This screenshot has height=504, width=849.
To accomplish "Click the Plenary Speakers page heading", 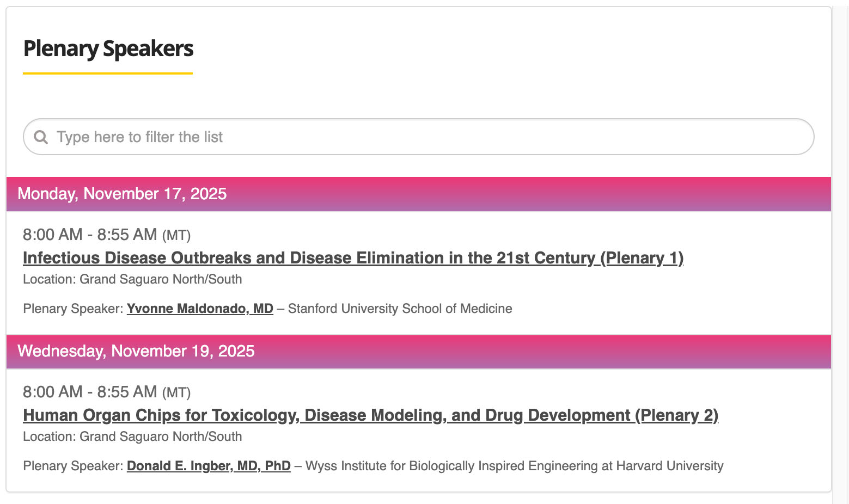I will click(x=108, y=49).
